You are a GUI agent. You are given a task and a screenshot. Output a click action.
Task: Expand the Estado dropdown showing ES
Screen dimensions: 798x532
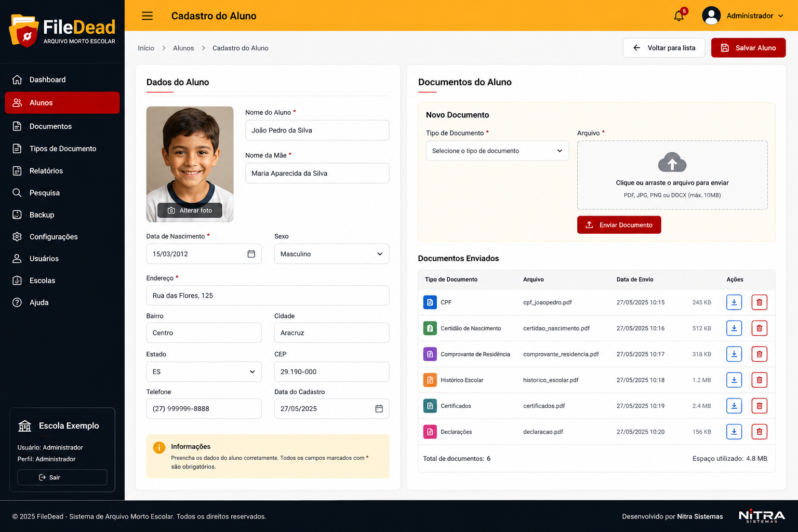pyautogui.click(x=204, y=372)
